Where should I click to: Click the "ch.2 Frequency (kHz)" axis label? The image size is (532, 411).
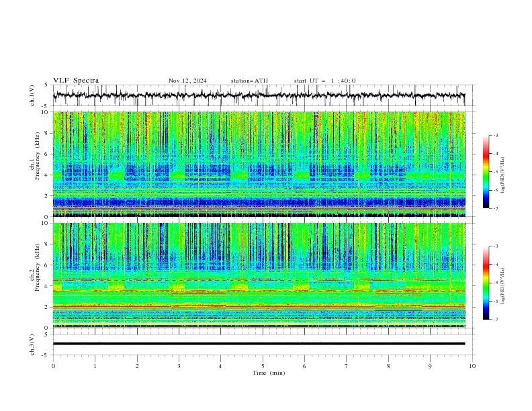pos(35,267)
